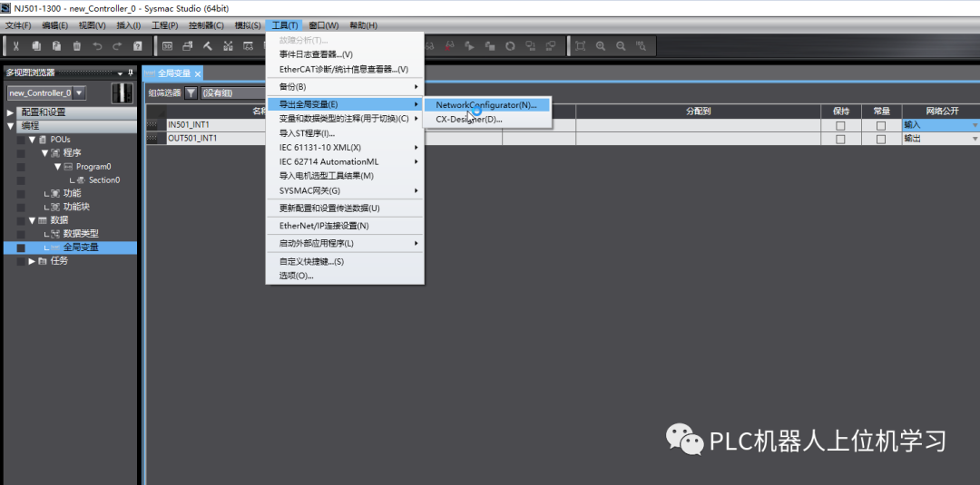
Task: Click the group filter funnel icon
Action: pyautogui.click(x=191, y=92)
